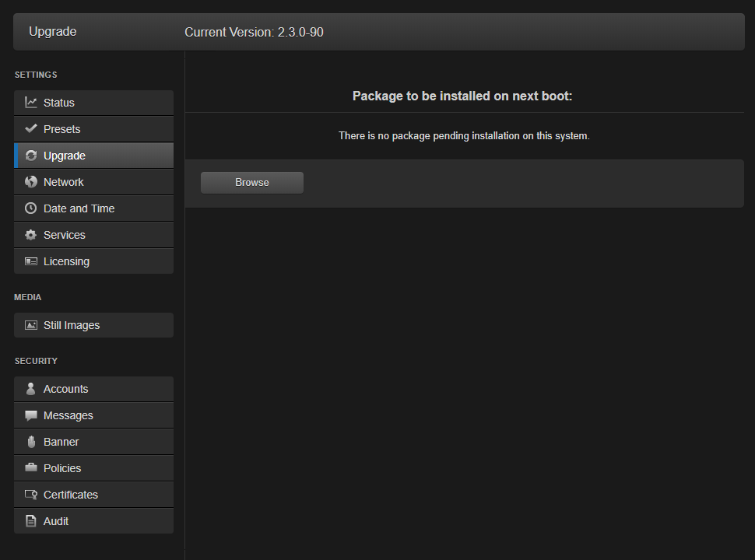This screenshot has height=560, width=755.
Task: Click the Certificates icon in sidebar
Action: coord(31,495)
